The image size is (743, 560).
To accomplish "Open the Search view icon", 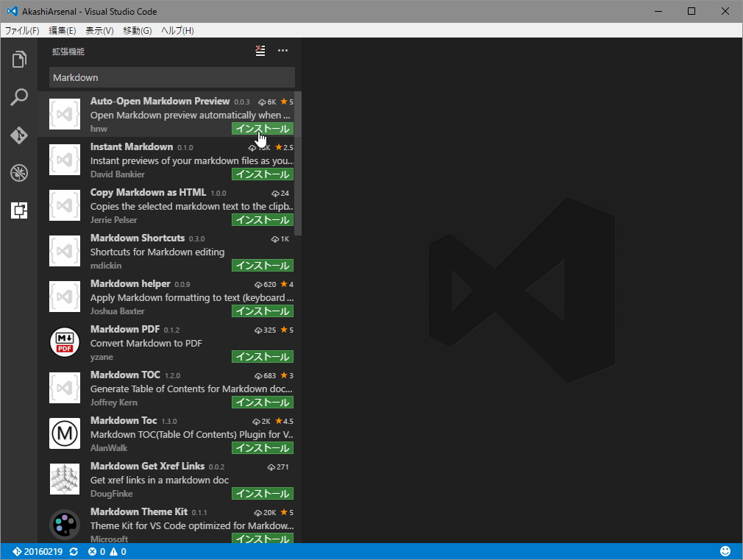I will tap(19, 97).
